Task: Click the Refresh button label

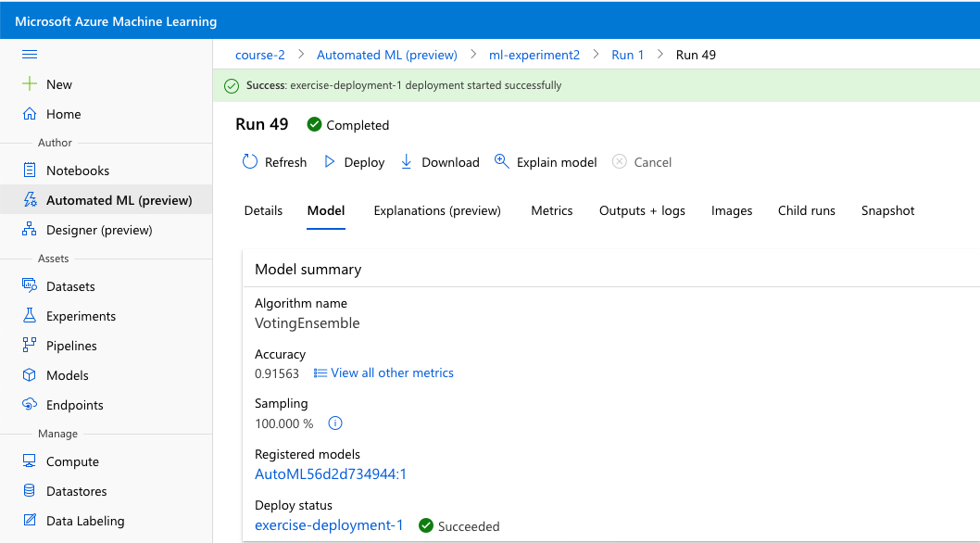Action: [285, 163]
